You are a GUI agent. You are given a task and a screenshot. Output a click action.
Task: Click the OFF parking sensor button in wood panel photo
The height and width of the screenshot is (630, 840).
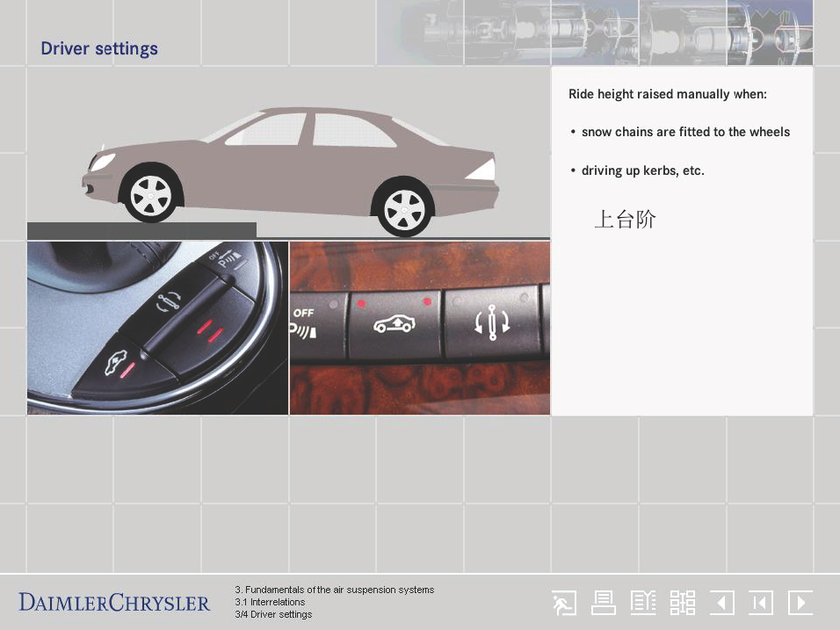pos(317,324)
